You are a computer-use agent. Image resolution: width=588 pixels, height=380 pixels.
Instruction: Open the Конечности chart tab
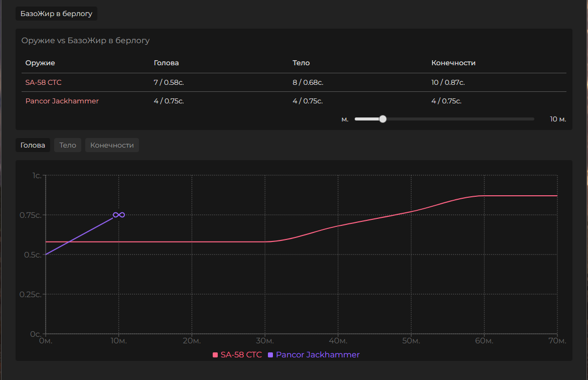(x=112, y=145)
